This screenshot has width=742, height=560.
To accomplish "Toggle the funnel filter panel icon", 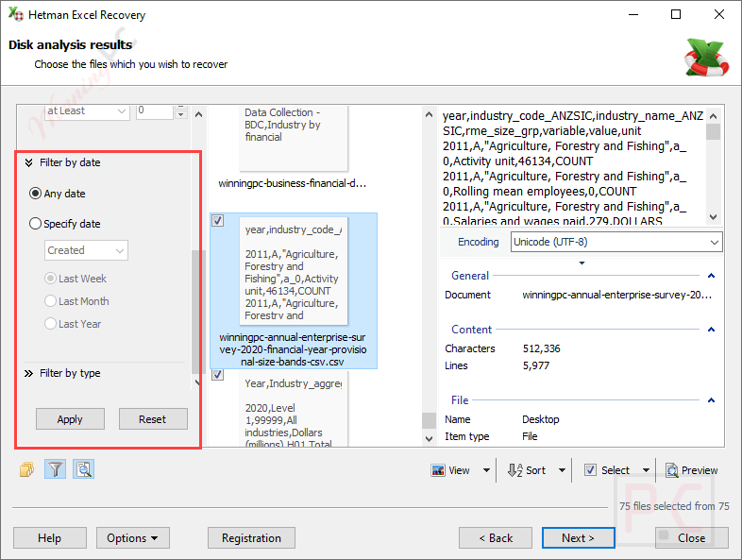I will point(56,469).
